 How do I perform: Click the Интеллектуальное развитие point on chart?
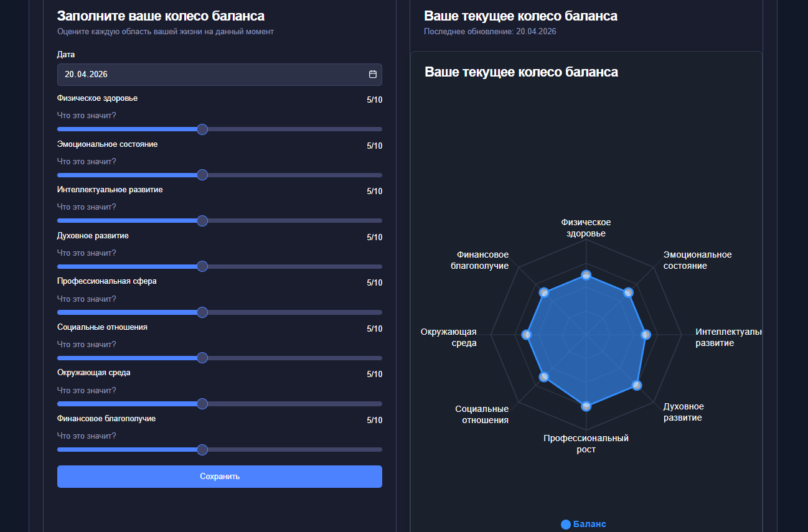pos(646,335)
